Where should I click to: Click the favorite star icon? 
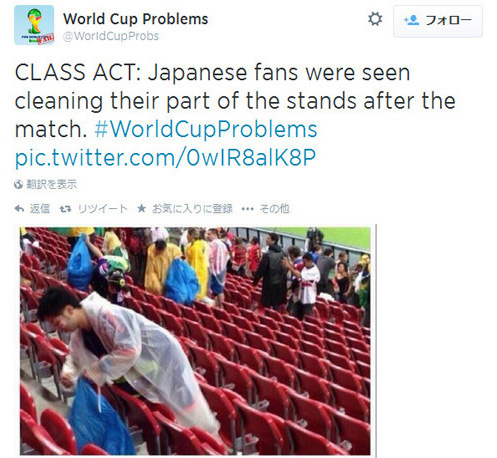141,209
